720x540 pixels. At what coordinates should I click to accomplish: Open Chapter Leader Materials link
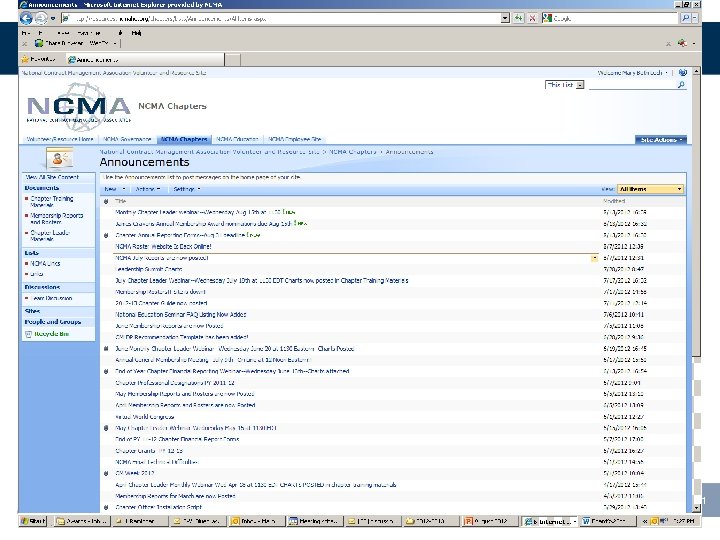pyautogui.click(x=50, y=236)
